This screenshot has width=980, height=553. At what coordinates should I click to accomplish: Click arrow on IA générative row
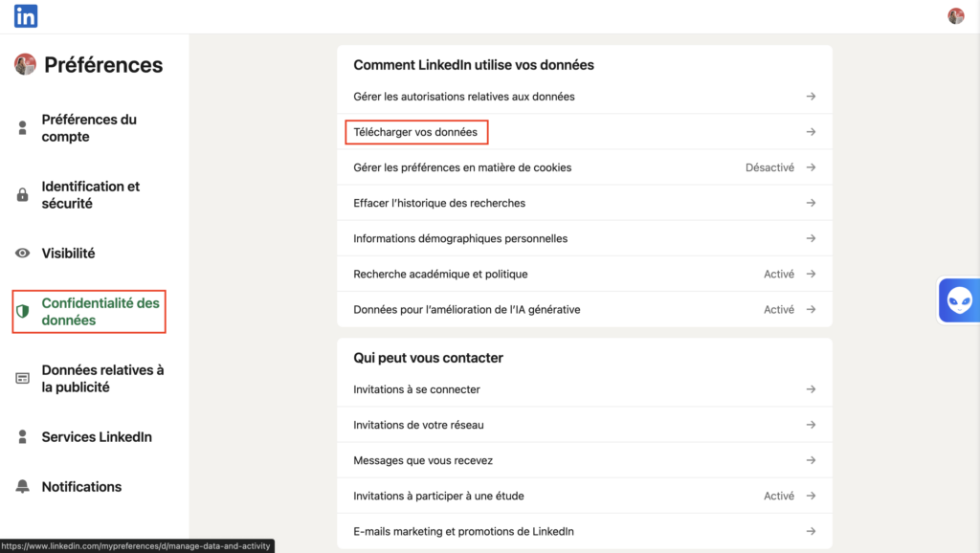click(x=811, y=309)
